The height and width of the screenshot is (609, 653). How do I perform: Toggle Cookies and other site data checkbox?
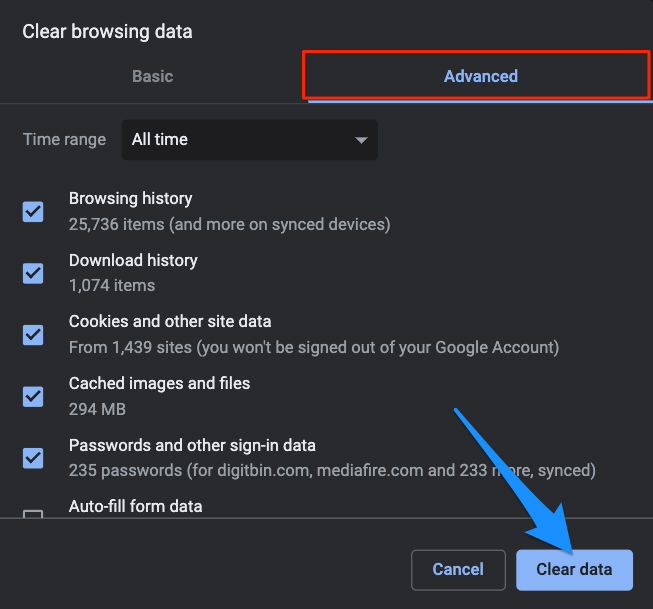(x=33, y=335)
